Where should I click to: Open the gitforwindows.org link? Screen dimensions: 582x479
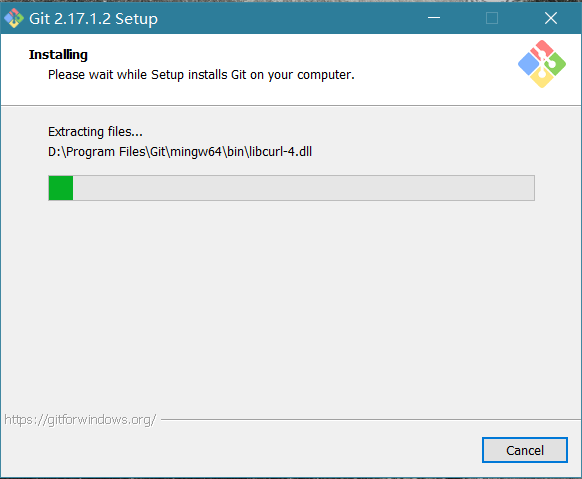coord(80,420)
